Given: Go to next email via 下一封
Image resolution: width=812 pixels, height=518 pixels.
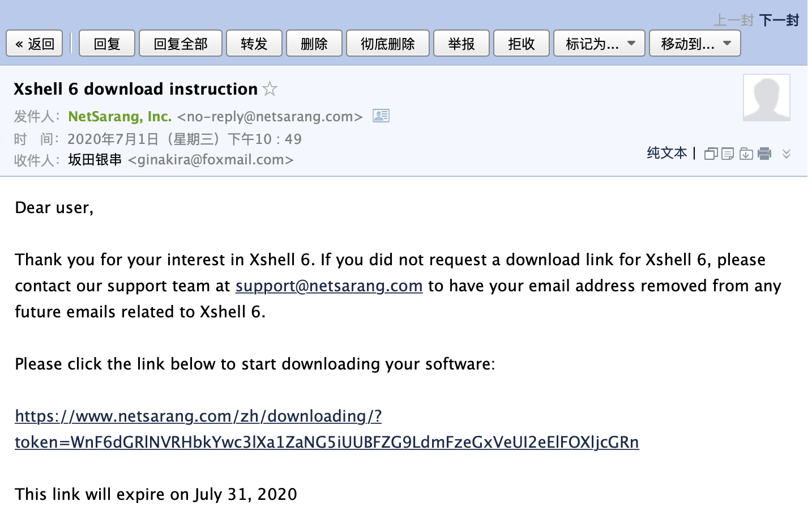Looking at the screenshot, I should click(779, 21).
